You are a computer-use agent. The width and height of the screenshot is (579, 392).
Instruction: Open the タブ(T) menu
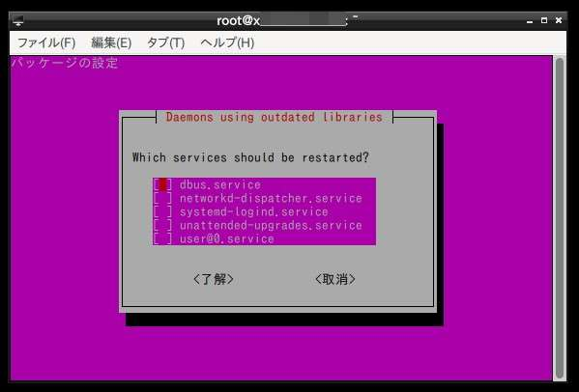click(165, 42)
